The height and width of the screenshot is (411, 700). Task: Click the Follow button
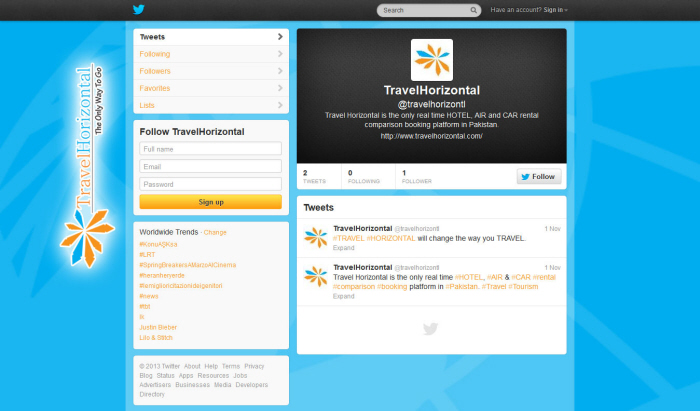click(539, 177)
